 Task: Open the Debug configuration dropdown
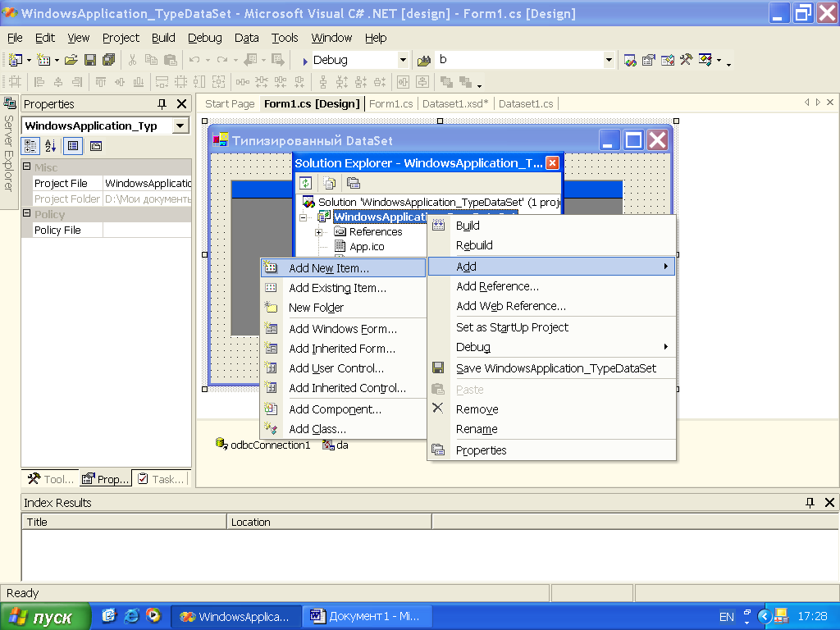[403, 60]
